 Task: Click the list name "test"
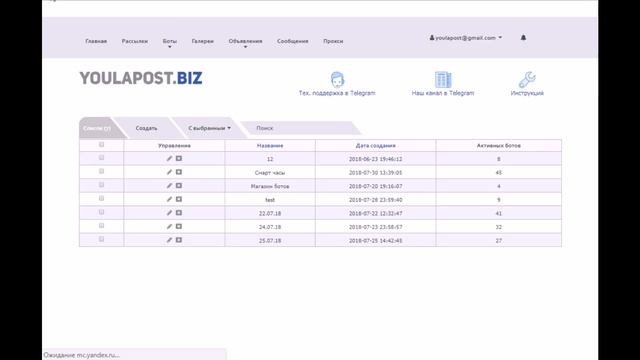270,200
